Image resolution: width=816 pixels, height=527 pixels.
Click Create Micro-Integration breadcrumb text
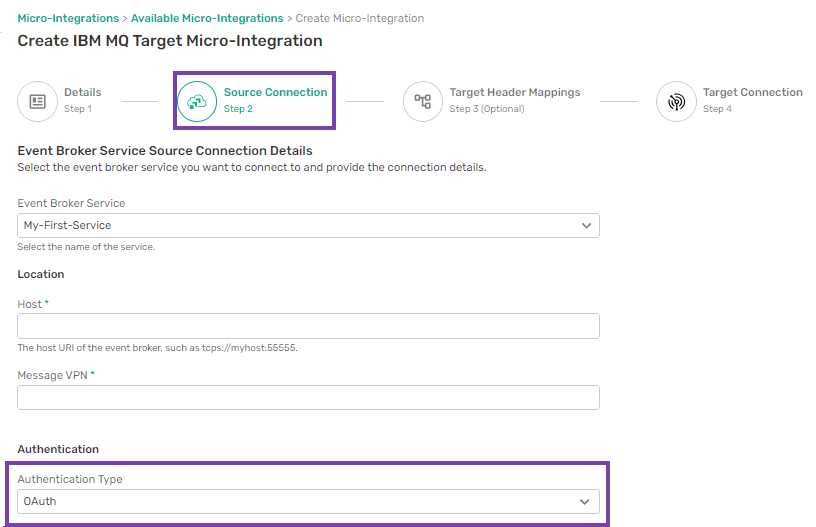[x=360, y=18]
